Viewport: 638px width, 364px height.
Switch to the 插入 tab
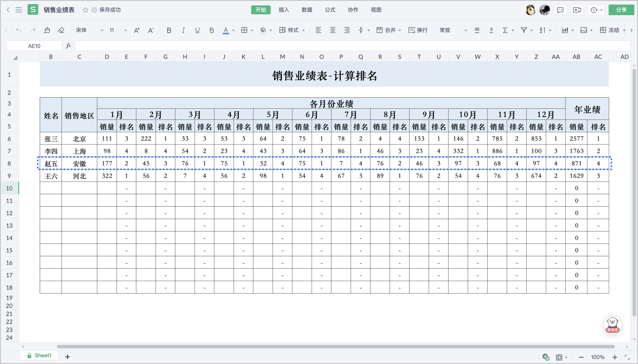coord(284,10)
